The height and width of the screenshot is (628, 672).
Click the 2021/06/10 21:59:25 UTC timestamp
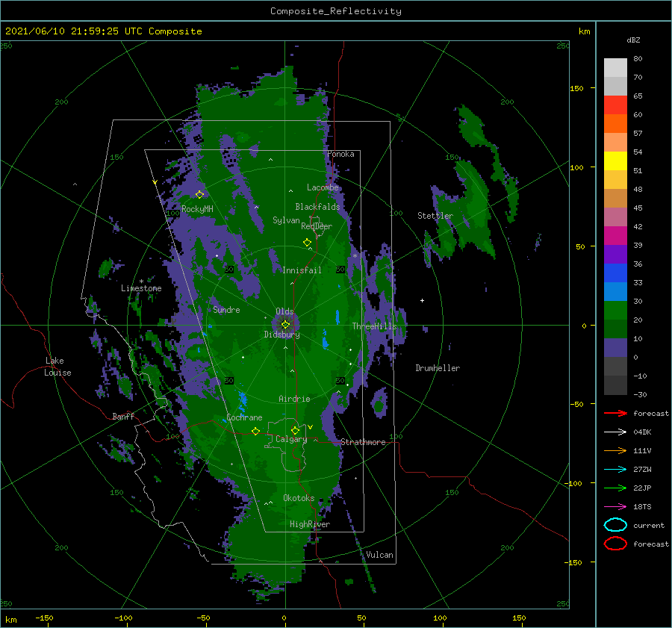(x=74, y=31)
